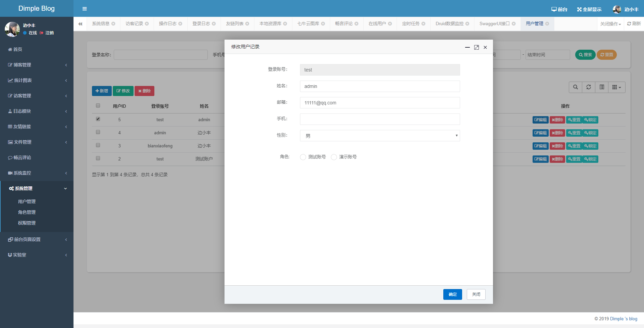
Task: Open 权限管理 submenu item
Action: (27, 223)
